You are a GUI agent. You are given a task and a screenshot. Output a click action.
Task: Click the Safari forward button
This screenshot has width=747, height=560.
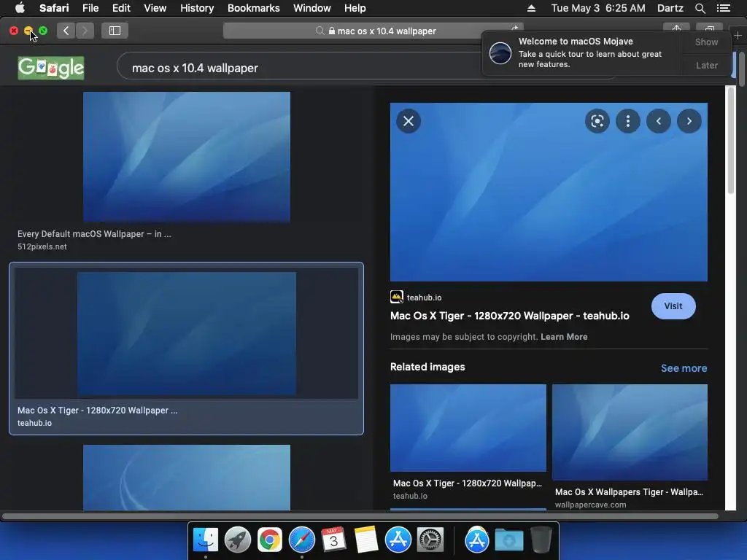pos(85,31)
